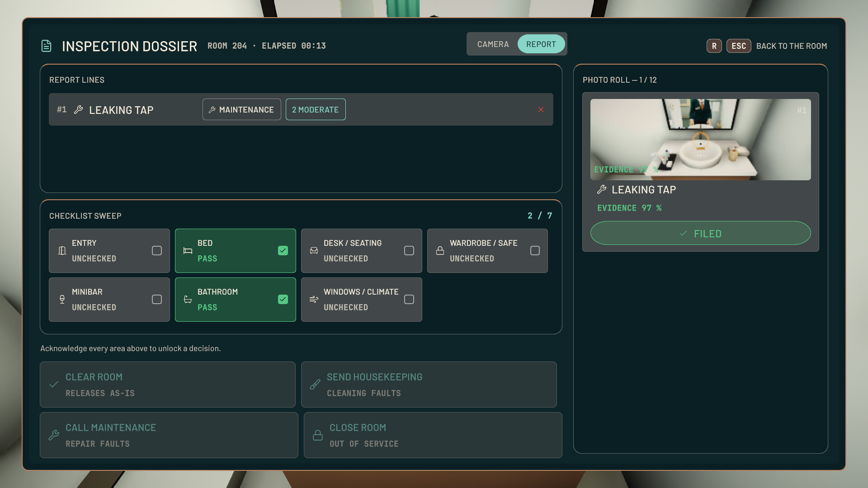Open the Maintenance category selector

click(x=242, y=109)
